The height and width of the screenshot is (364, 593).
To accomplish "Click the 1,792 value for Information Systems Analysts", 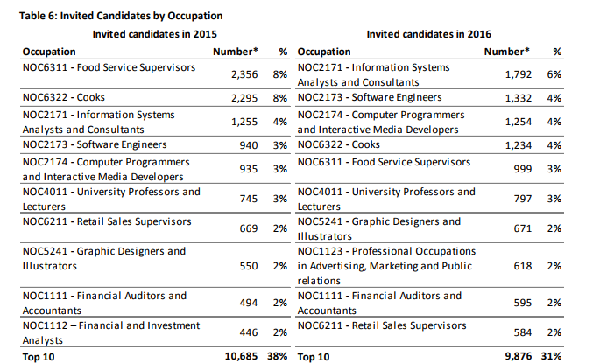I will point(519,74).
